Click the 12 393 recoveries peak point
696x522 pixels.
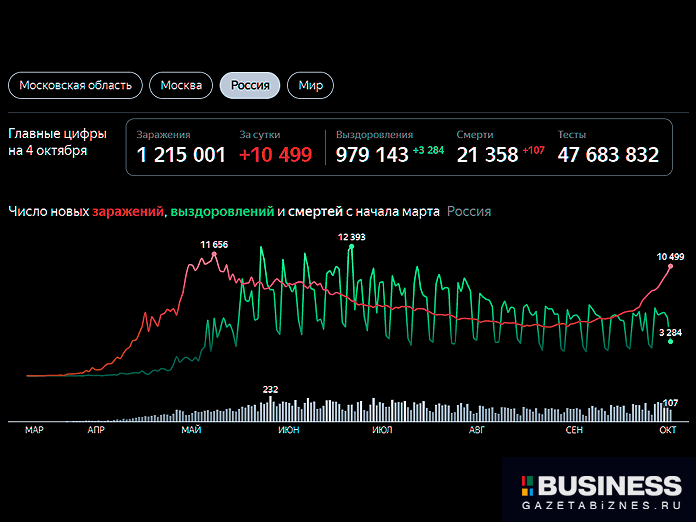coord(351,247)
